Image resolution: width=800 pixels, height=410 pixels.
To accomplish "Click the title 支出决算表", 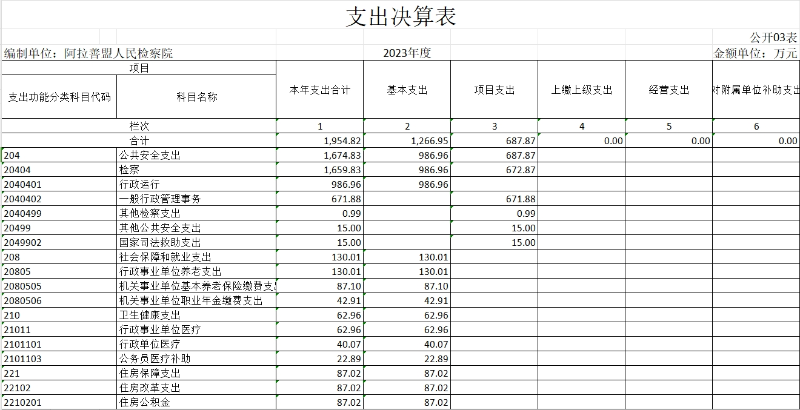I will point(401,16).
